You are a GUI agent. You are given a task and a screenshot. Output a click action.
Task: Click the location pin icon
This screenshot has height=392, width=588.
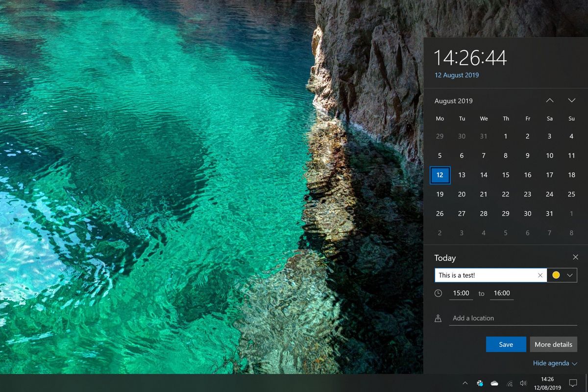(439, 318)
